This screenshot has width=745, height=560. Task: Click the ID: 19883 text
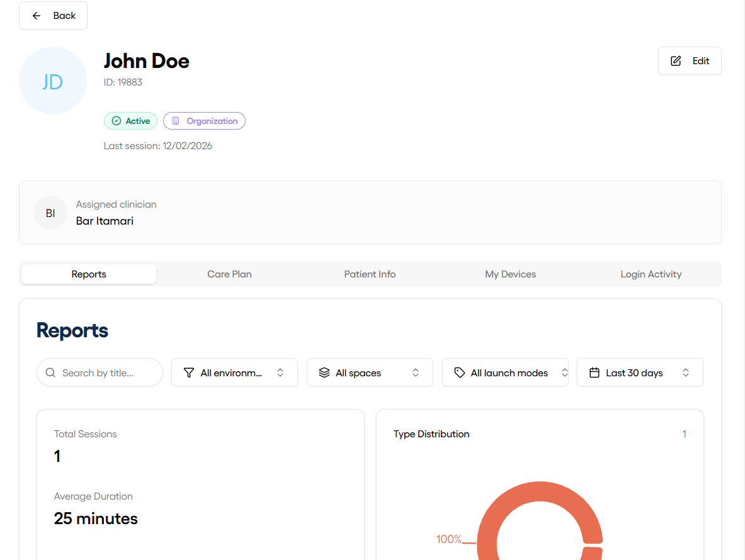click(123, 82)
